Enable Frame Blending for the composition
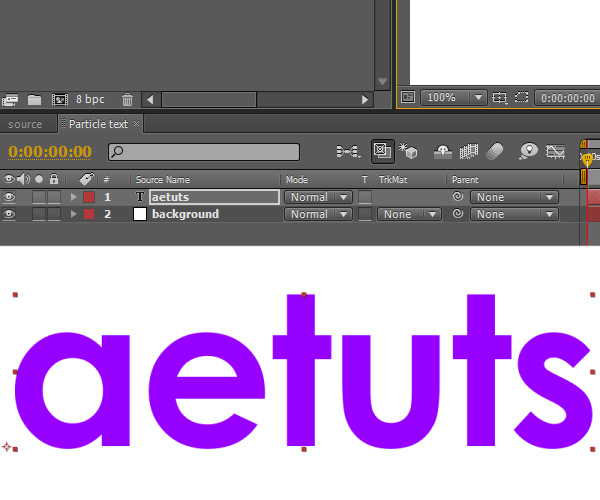 (x=469, y=151)
